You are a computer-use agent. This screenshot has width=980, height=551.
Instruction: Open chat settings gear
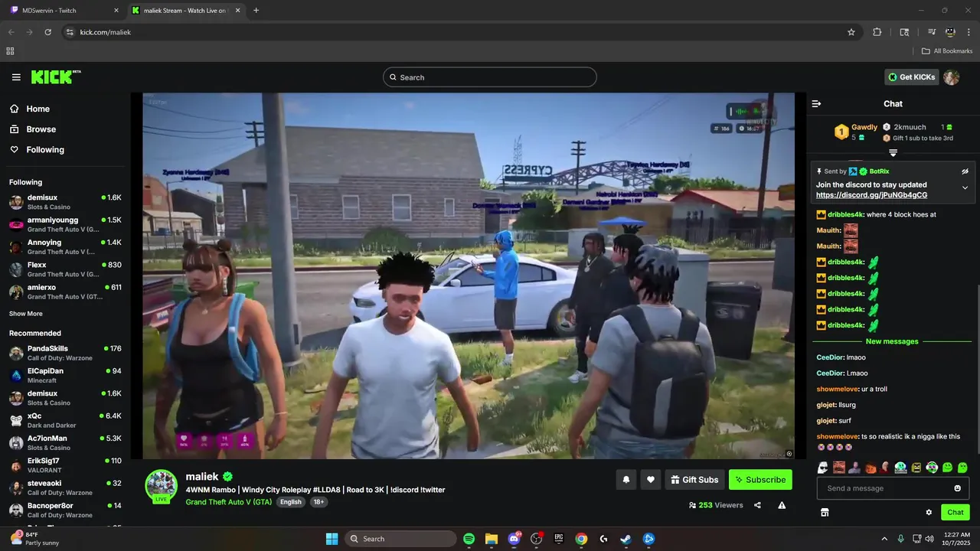click(929, 513)
